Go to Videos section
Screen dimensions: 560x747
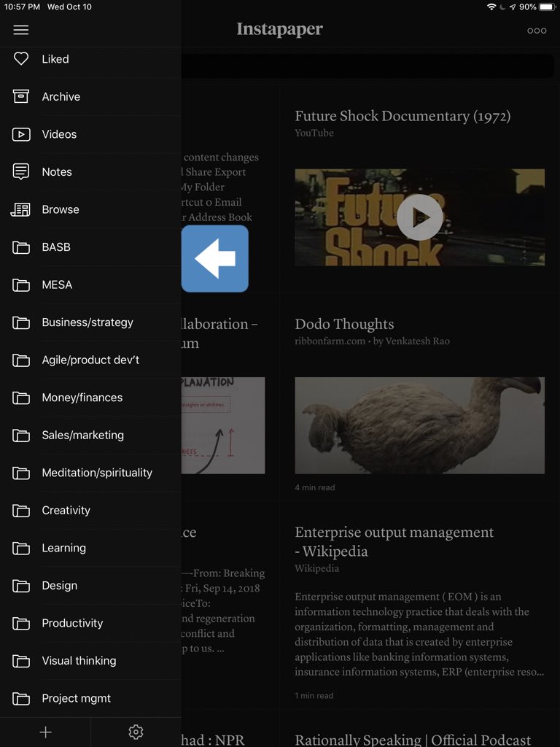tap(59, 134)
